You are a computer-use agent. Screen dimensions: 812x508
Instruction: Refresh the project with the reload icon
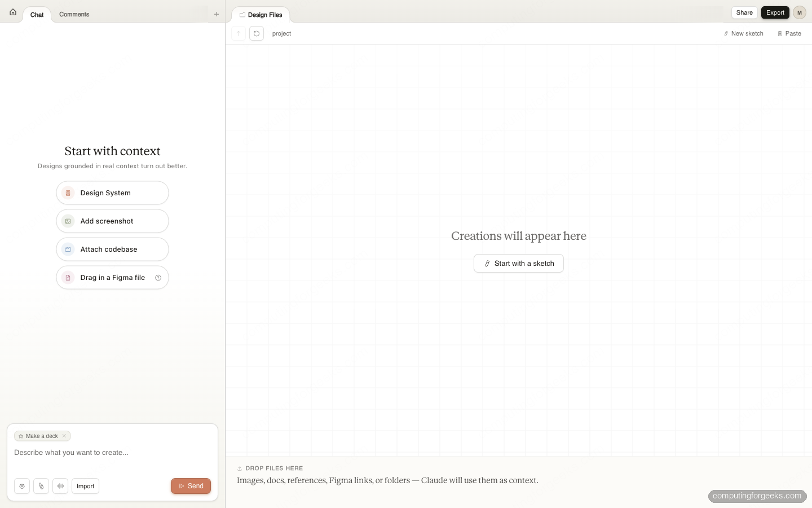pos(256,33)
